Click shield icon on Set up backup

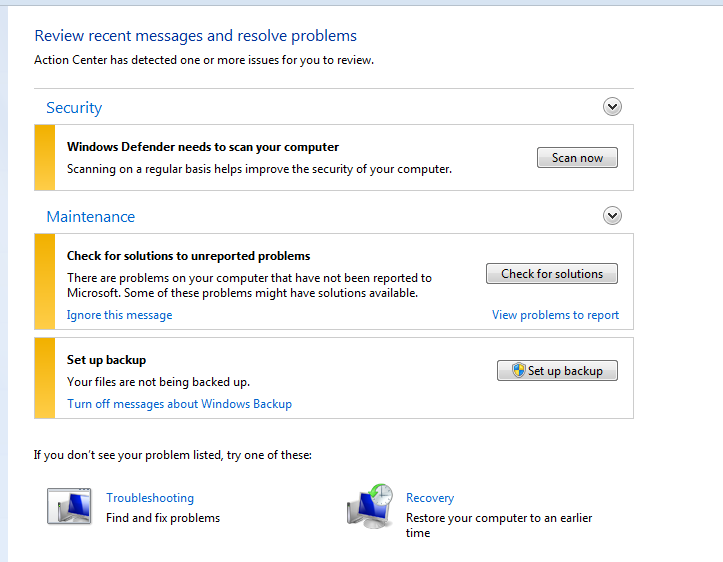pyautogui.click(x=519, y=370)
